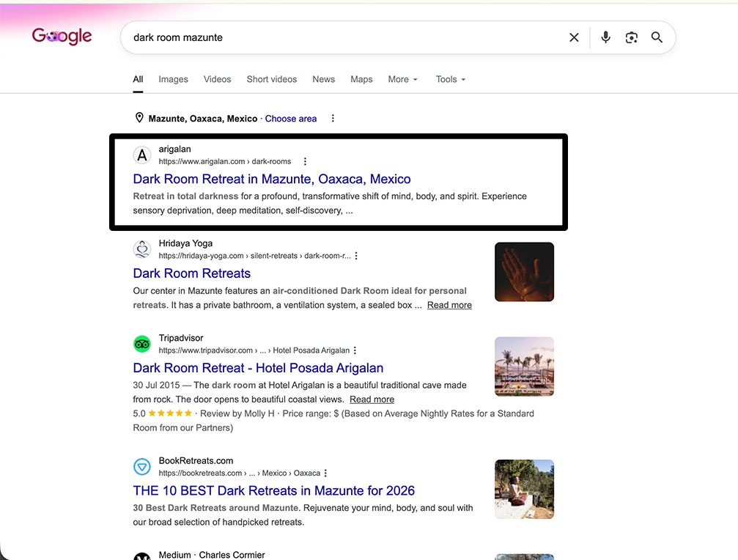
Task: Click the 5.0 star rating
Action: click(x=163, y=413)
